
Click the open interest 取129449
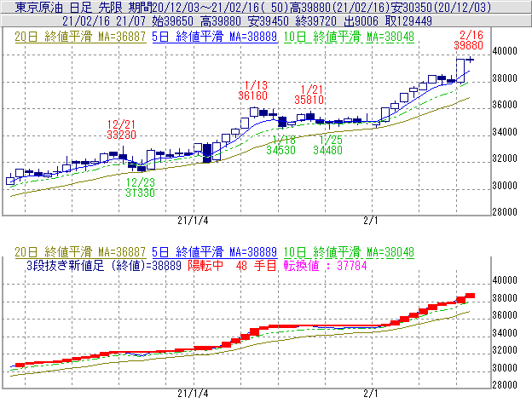click(x=408, y=21)
